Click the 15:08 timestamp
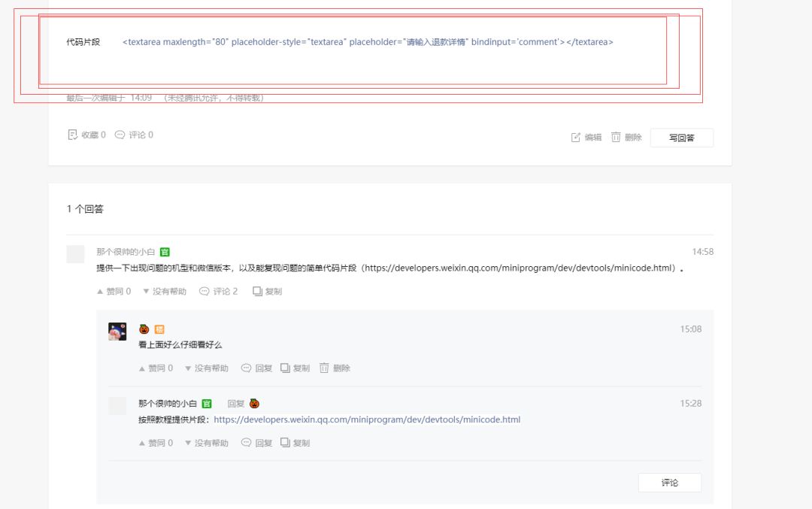This screenshot has width=812, height=509. [x=691, y=329]
